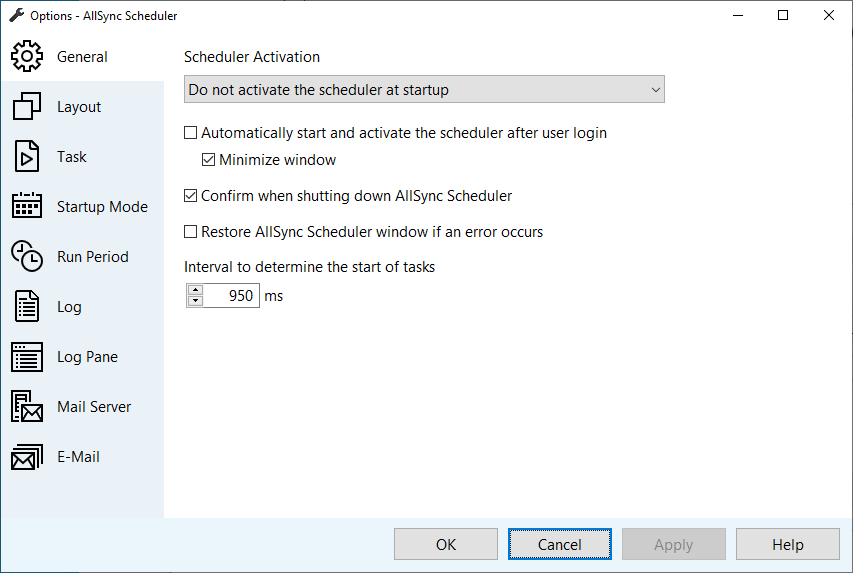The image size is (853, 573).
Task: Select the Log Pane icon
Action: [27, 357]
